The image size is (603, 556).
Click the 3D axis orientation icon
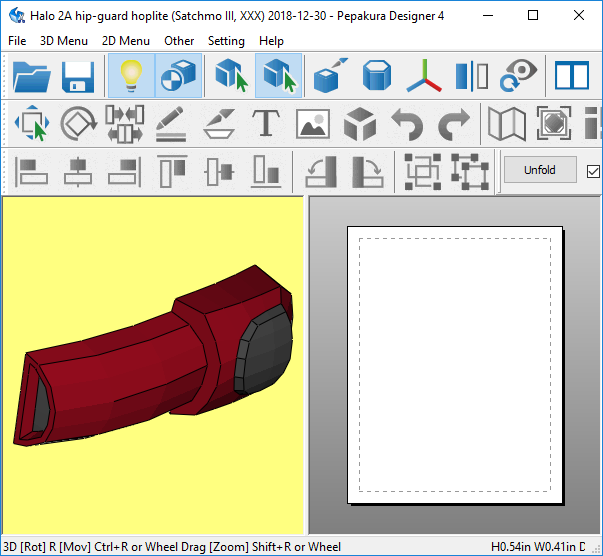click(x=424, y=76)
